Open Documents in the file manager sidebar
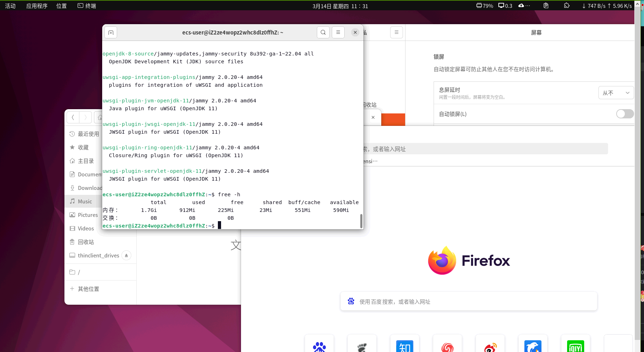This screenshot has width=644, height=352. (84, 174)
